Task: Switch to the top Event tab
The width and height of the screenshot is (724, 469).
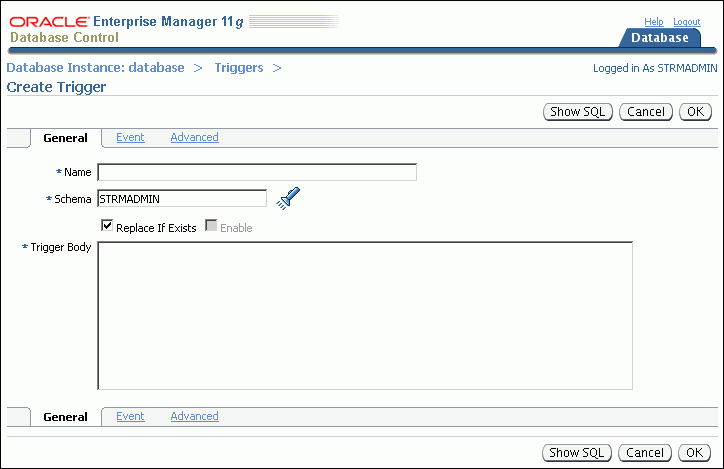Action: pyautogui.click(x=130, y=137)
